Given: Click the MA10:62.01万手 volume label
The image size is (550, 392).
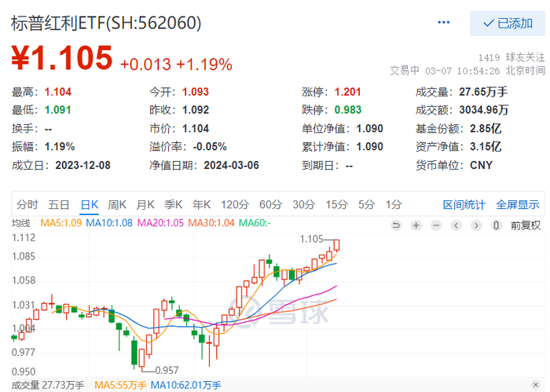Looking at the screenshot, I should (185, 386).
